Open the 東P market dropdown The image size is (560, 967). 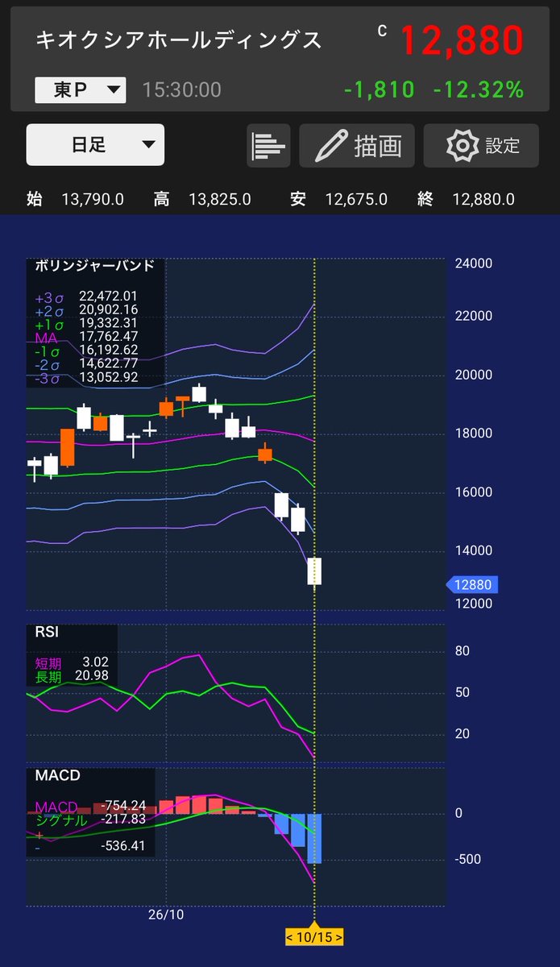[80, 89]
